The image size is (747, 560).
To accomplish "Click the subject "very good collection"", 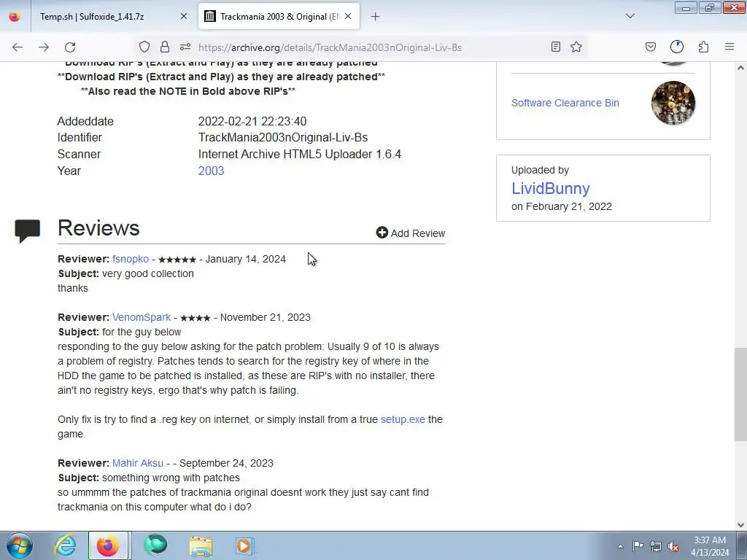I will [147, 274].
